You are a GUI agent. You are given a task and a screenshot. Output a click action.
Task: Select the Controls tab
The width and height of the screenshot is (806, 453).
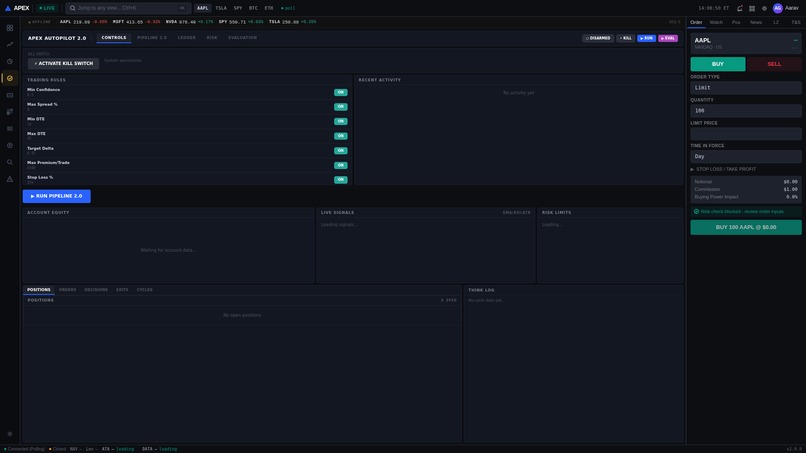[114, 38]
